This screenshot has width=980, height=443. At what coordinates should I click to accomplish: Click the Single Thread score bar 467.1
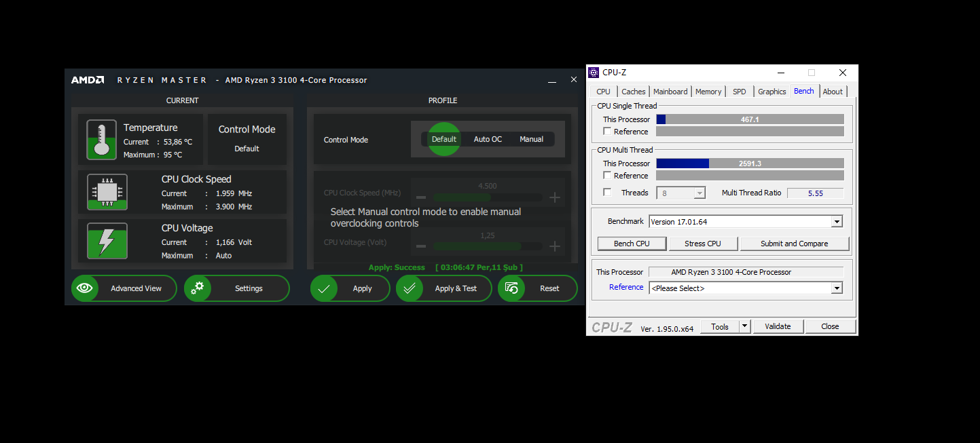750,119
